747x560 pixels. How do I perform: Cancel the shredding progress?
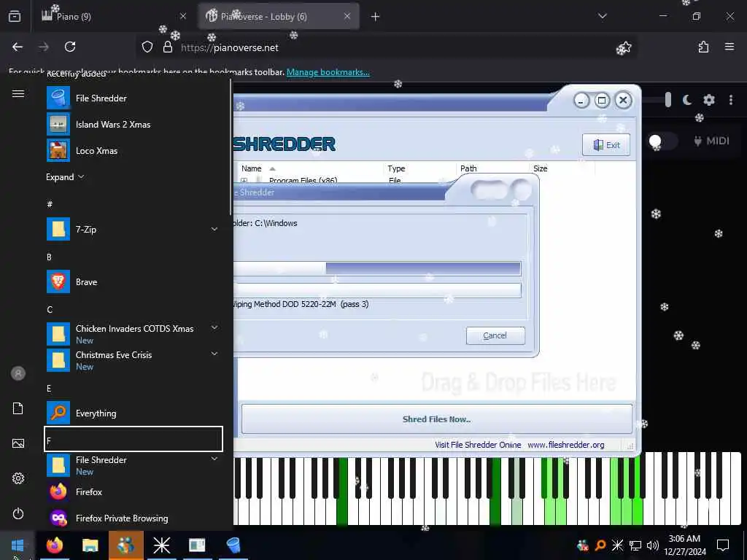click(x=495, y=335)
